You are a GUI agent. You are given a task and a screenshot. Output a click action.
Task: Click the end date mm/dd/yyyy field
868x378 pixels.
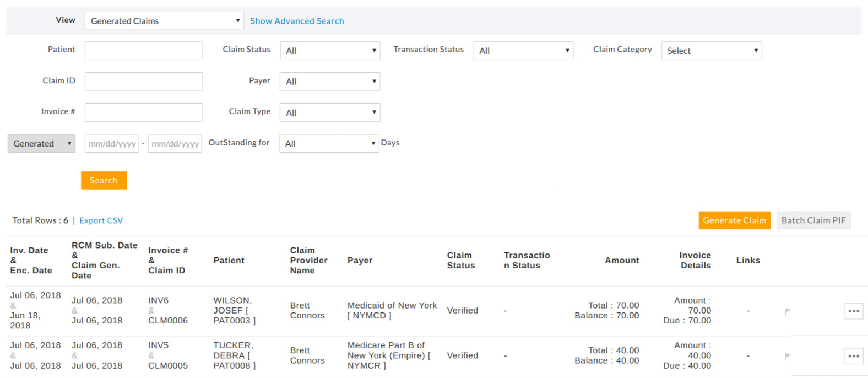coord(175,143)
